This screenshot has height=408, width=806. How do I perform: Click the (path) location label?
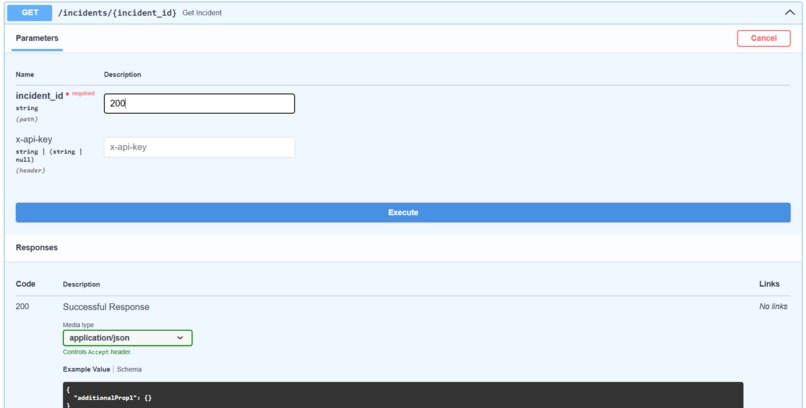point(27,119)
